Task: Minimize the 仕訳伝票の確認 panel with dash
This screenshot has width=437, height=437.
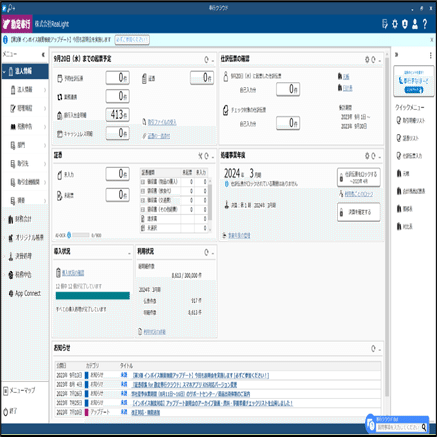Action: (x=380, y=60)
